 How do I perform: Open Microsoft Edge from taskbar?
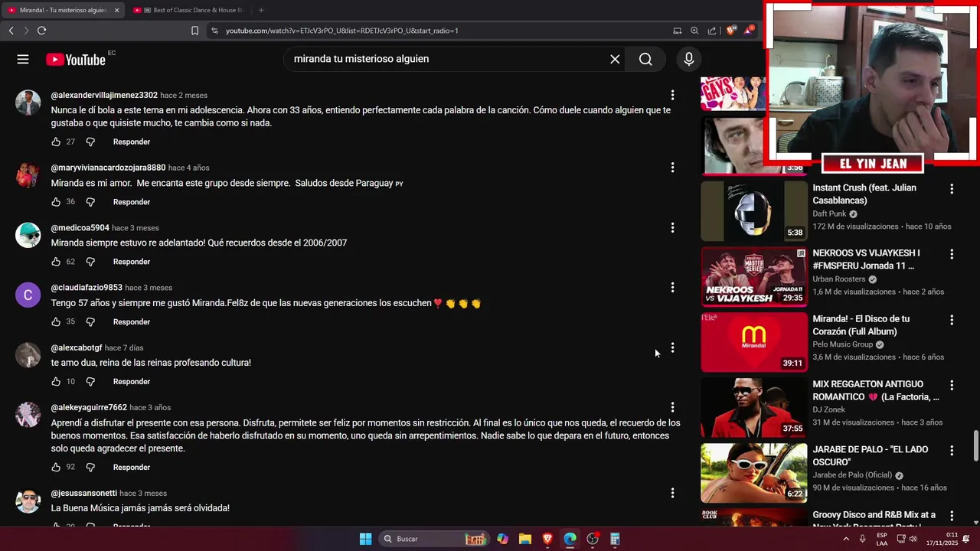pyautogui.click(x=570, y=539)
